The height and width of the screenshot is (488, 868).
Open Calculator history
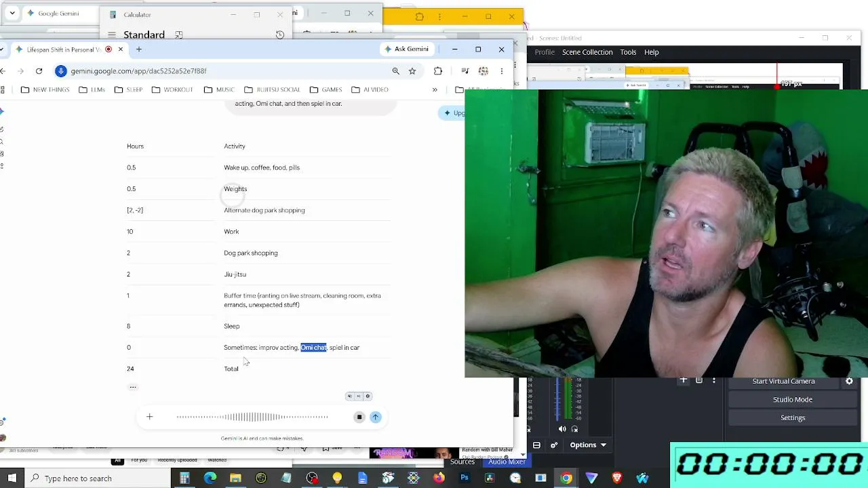click(279, 35)
